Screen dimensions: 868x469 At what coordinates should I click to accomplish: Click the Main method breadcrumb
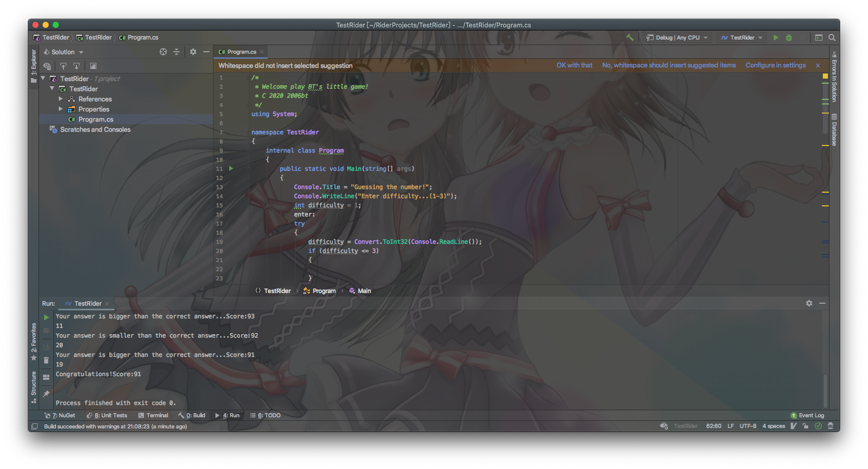[360, 291]
